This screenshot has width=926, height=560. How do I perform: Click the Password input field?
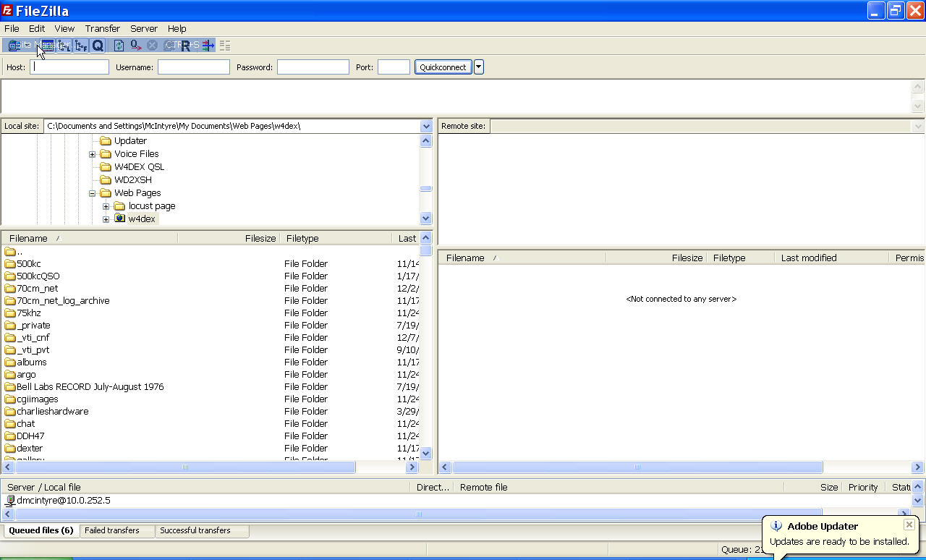(x=313, y=67)
